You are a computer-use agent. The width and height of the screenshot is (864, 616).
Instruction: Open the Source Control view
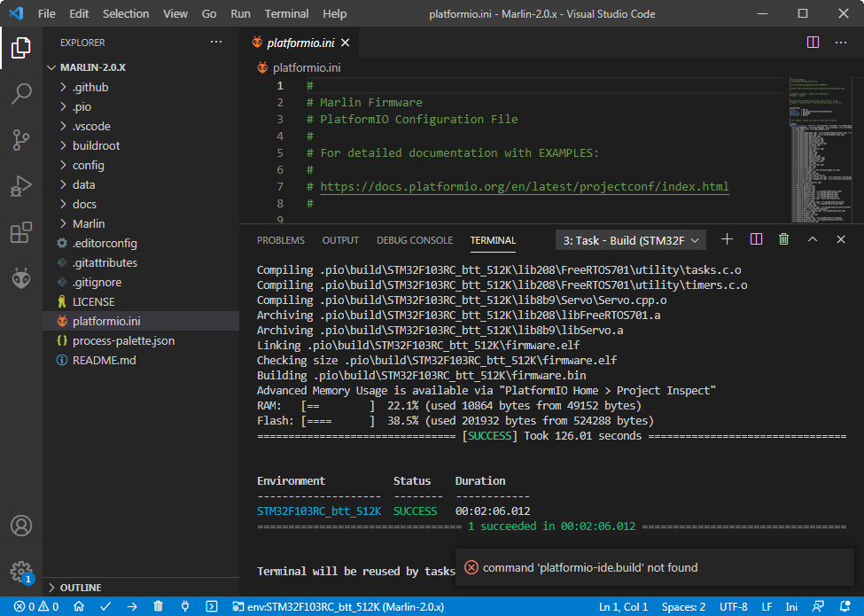21,140
